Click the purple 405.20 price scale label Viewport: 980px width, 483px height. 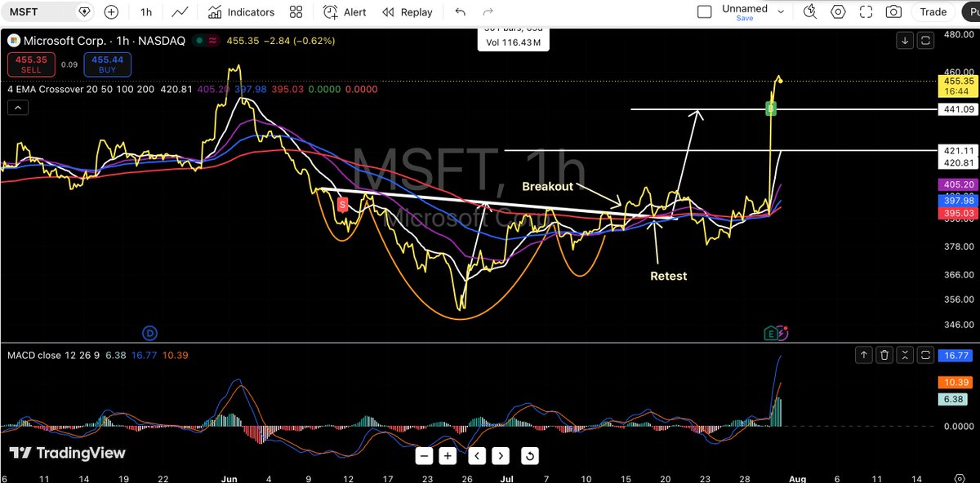click(x=959, y=185)
